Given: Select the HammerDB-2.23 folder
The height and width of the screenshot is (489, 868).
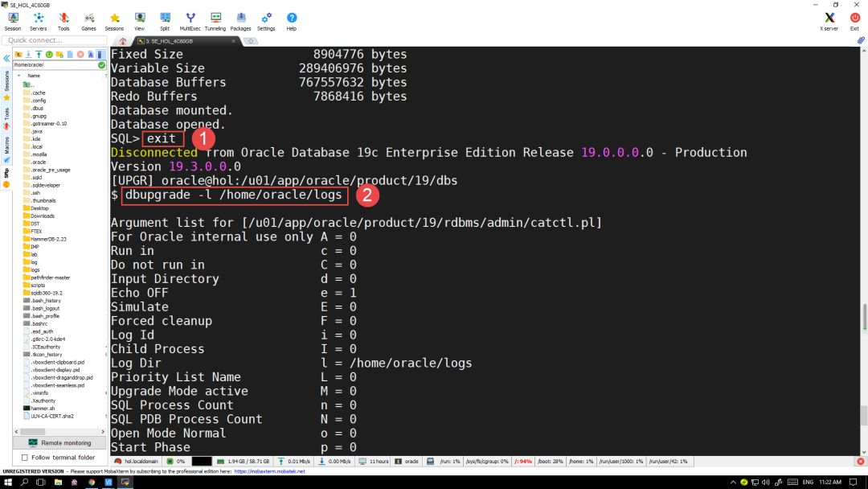Looking at the screenshot, I should 45,239.
